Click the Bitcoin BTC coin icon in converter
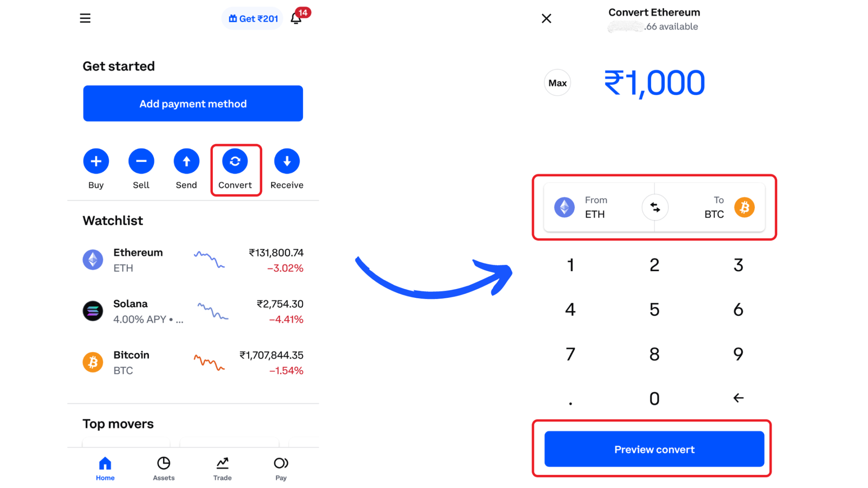 click(745, 207)
